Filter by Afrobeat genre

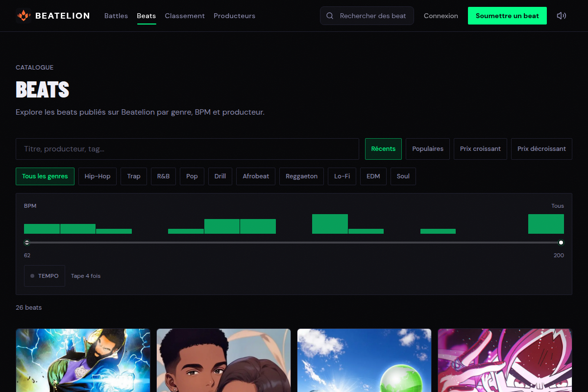(x=256, y=176)
